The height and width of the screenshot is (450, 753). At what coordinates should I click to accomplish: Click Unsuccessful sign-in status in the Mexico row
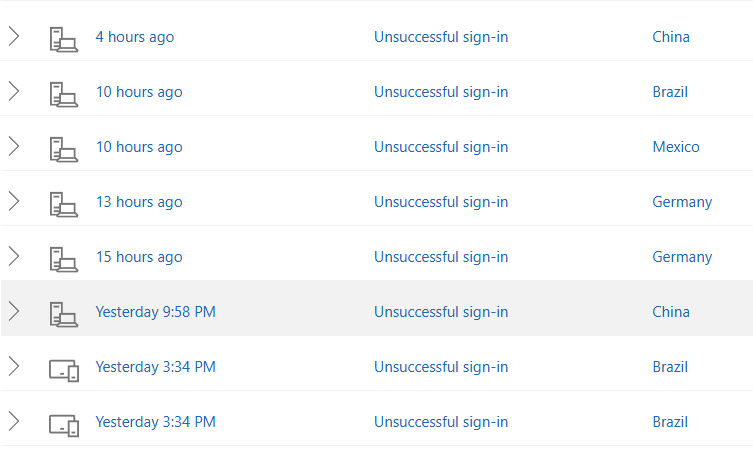tap(440, 147)
